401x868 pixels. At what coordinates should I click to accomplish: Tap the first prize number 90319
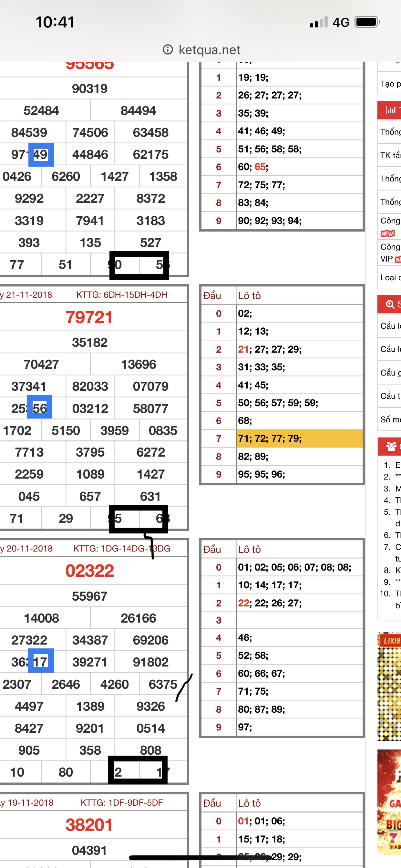point(90,88)
